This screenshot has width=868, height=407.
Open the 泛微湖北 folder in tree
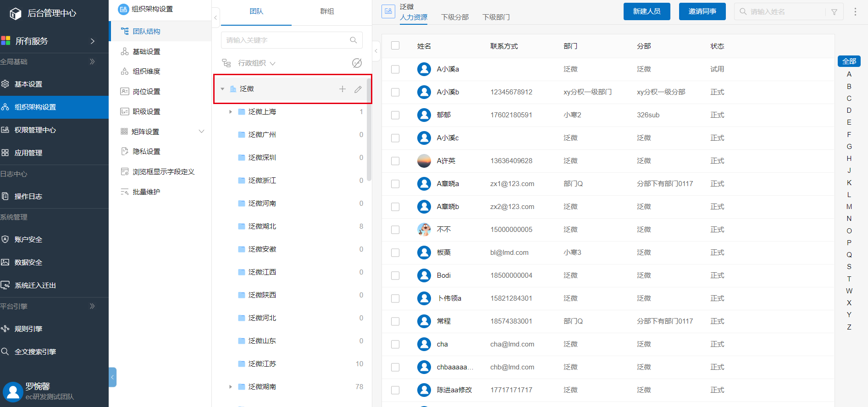262,226
